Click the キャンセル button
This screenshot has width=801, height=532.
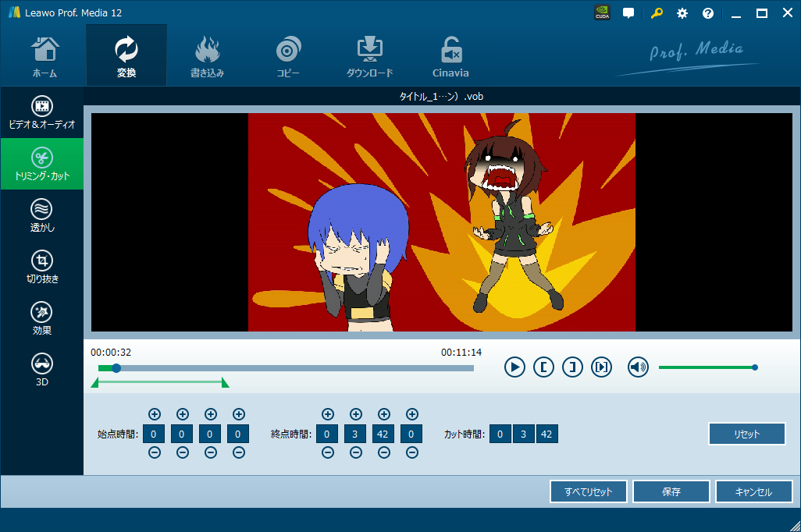[x=753, y=492]
